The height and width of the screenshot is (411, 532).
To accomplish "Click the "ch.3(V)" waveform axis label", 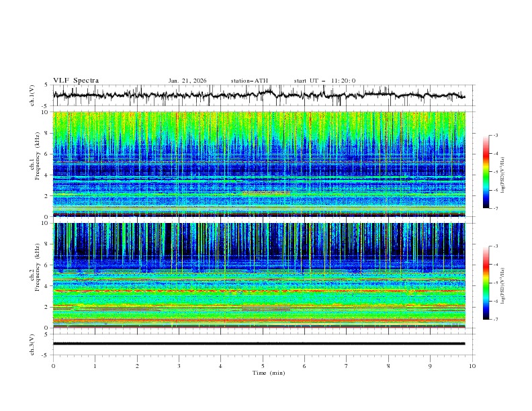I will [32, 345].
